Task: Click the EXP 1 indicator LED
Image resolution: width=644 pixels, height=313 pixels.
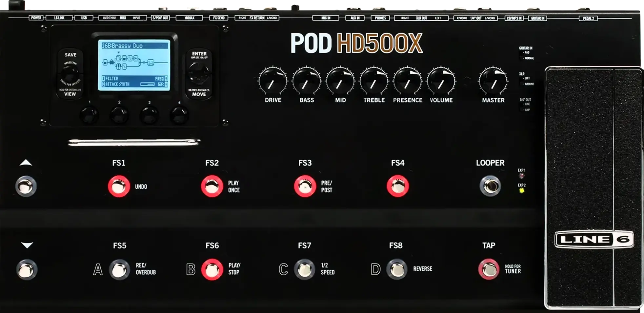Action: 521,176
